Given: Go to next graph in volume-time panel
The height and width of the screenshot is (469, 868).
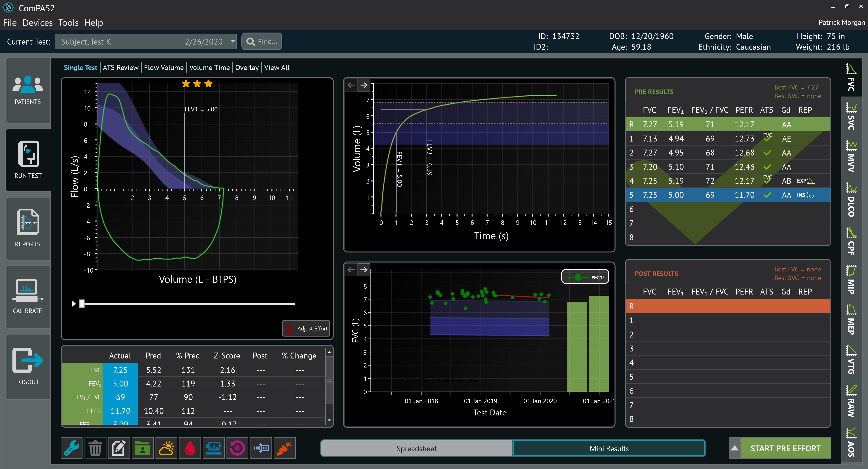Looking at the screenshot, I should (x=364, y=85).
